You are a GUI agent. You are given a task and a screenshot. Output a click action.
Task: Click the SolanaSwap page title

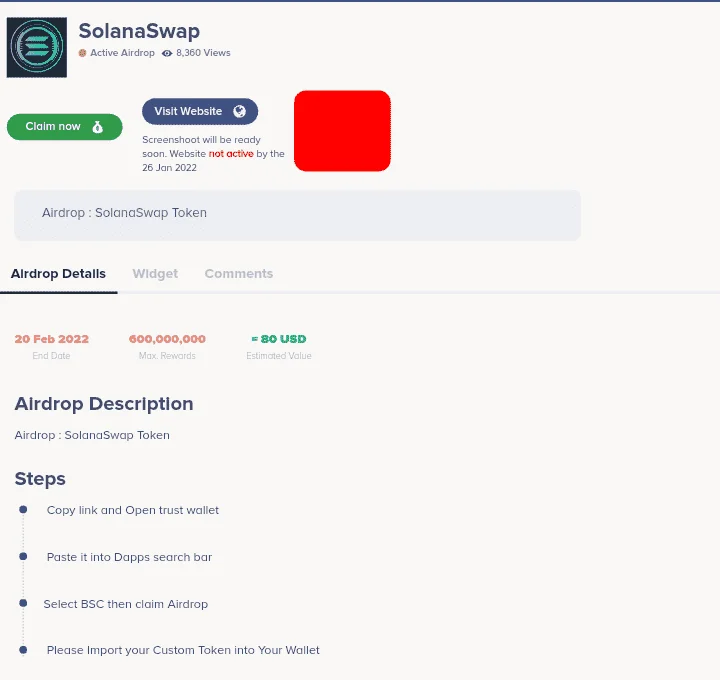coord(139,31)
